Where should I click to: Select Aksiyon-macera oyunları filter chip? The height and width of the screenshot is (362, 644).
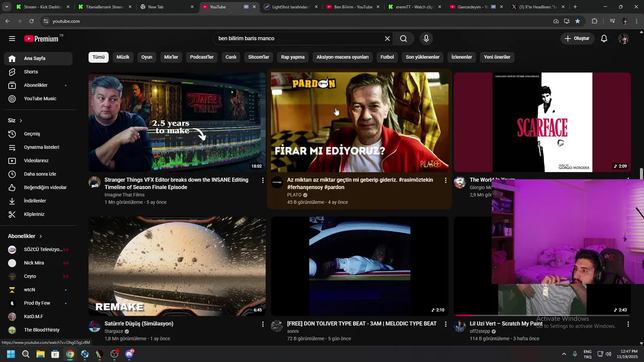pyautogui.click(x=343, y=57)
